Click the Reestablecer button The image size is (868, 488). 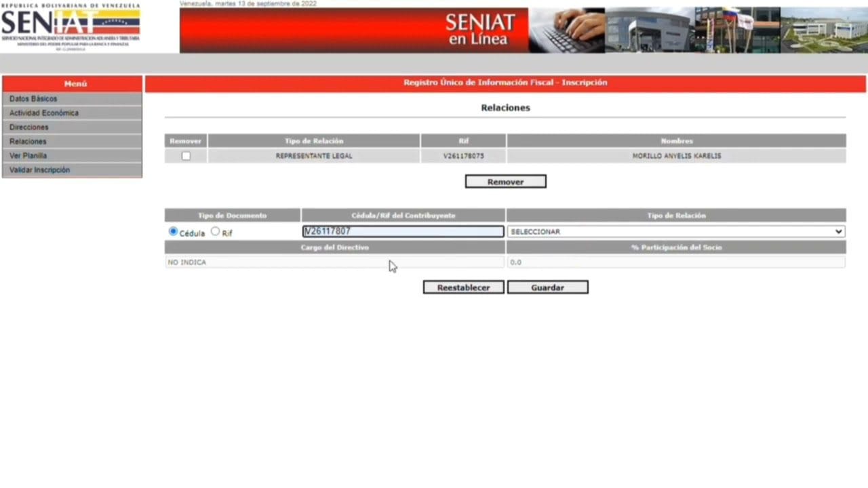[464, 287]
